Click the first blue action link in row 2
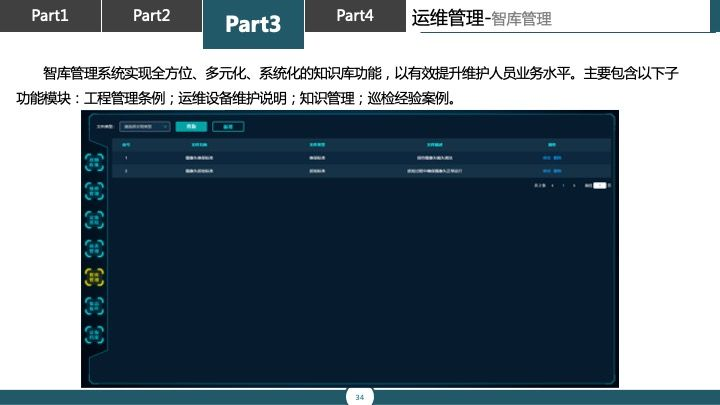 point(546,171)
